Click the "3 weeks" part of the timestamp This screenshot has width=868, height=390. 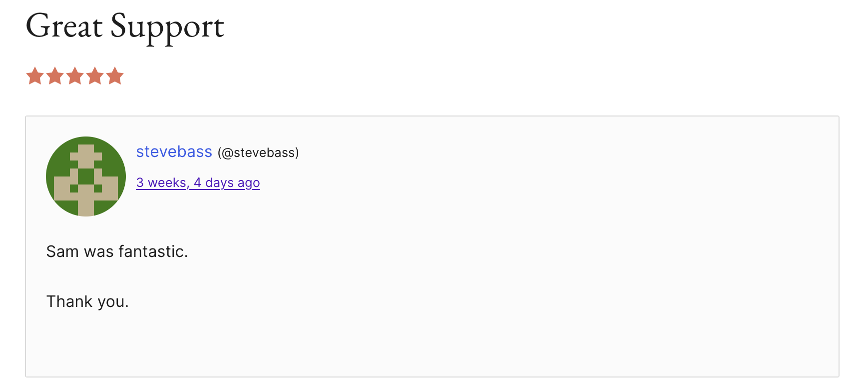click(x=161, y=183)
